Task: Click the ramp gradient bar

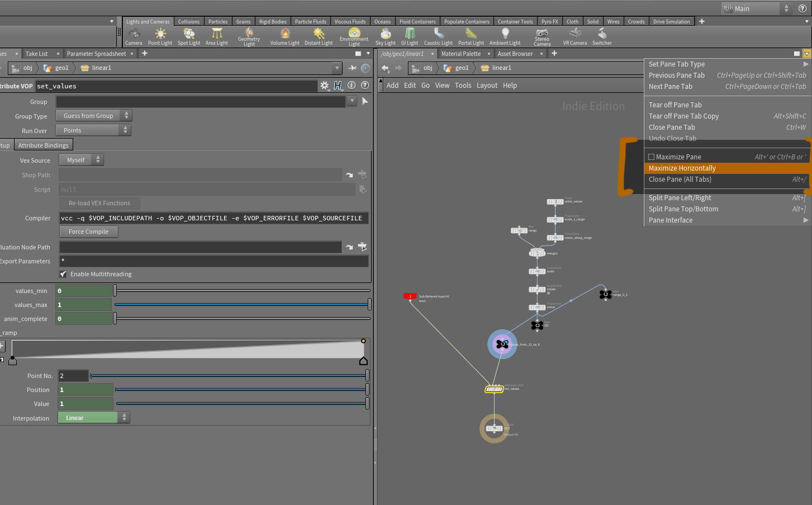Action: (x=188, y=350)
